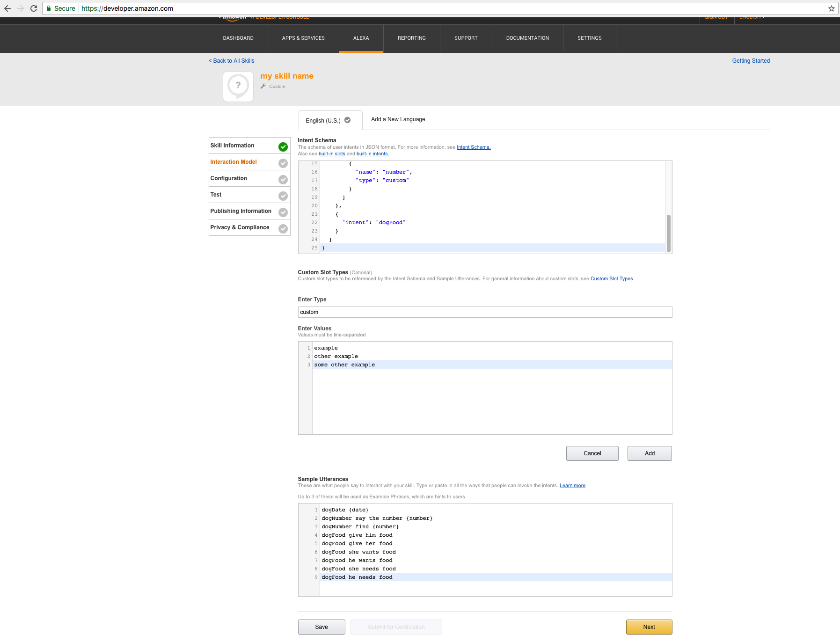Save the interaction model
840x642 pixels.
point(321,627)
